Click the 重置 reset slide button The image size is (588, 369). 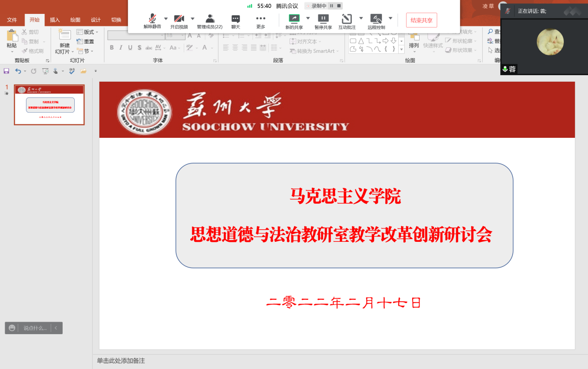point(85,42)
